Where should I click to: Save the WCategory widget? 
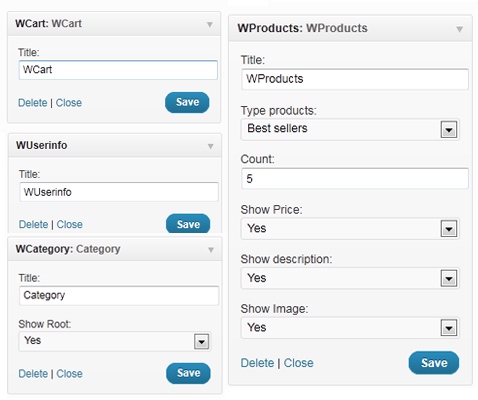click(x=188, y=373)
